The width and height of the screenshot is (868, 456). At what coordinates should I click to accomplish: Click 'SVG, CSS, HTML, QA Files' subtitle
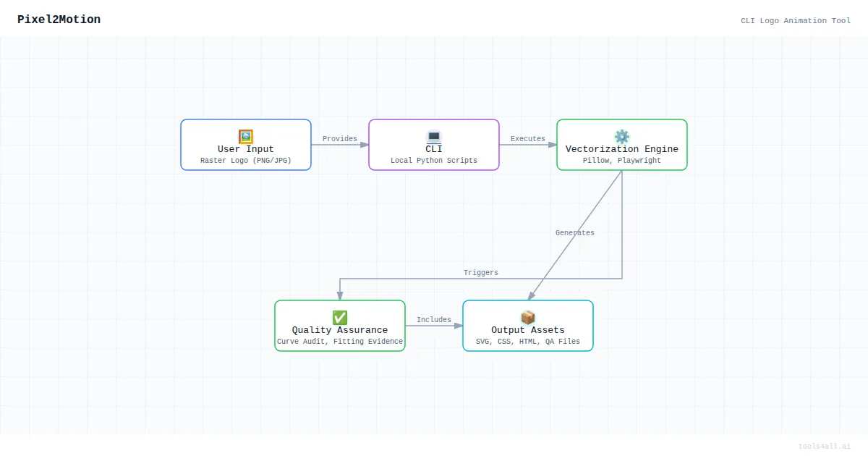[x=528, y=342]
